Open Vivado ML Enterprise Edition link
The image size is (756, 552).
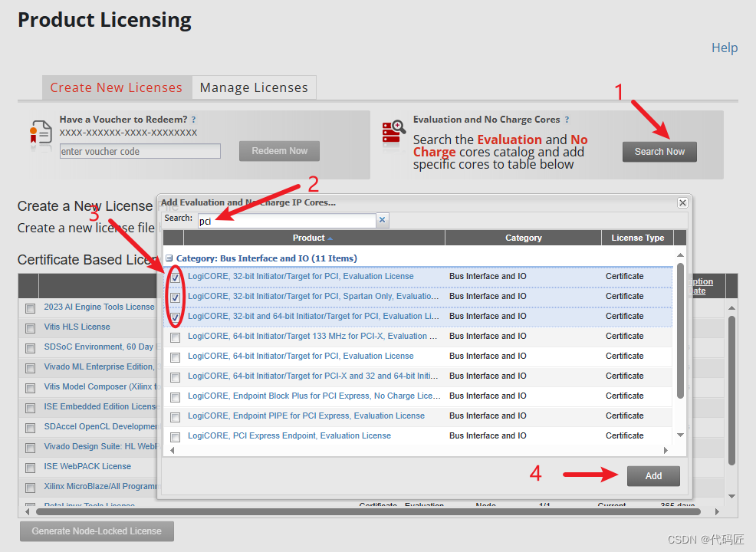pos(100,367)
